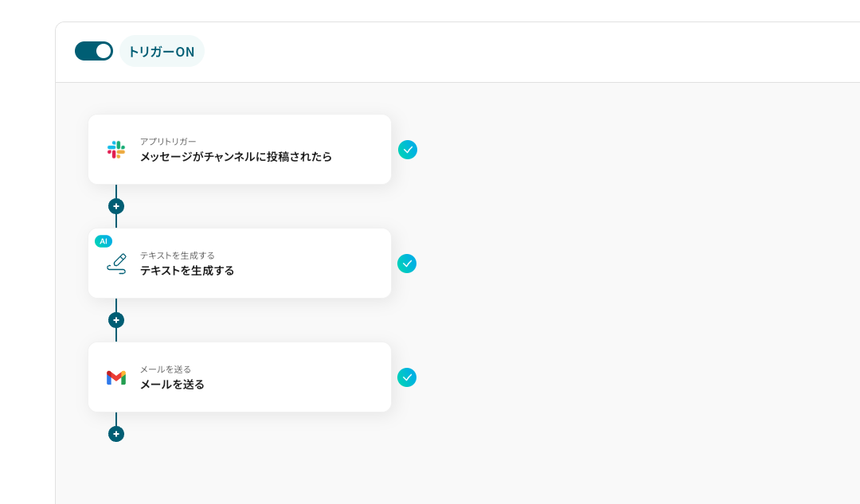Add new step at flow bottom
The image size is (860, 504).
point(116,434)
